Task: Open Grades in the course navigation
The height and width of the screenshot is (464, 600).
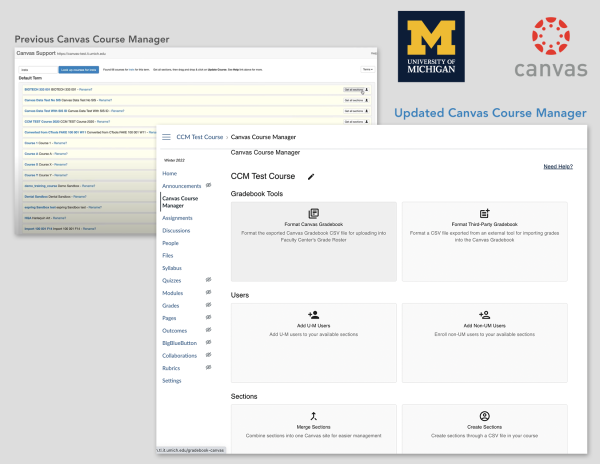Action: (171, 306)
